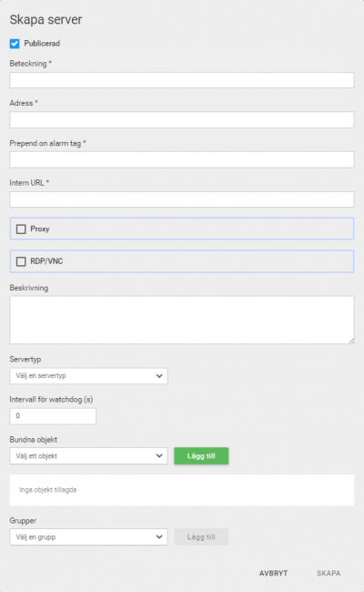Click the green Lägg till button

click(201, 456)
